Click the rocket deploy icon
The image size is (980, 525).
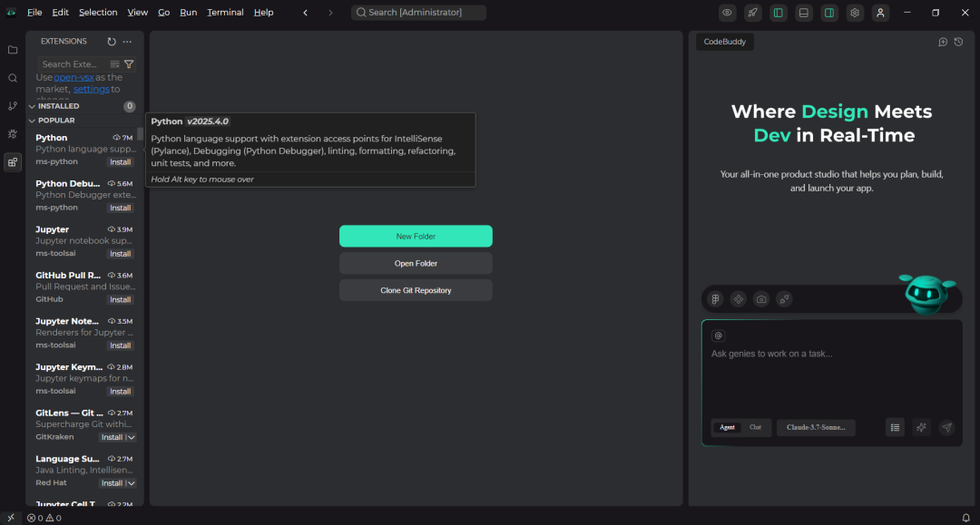point(752,13)
